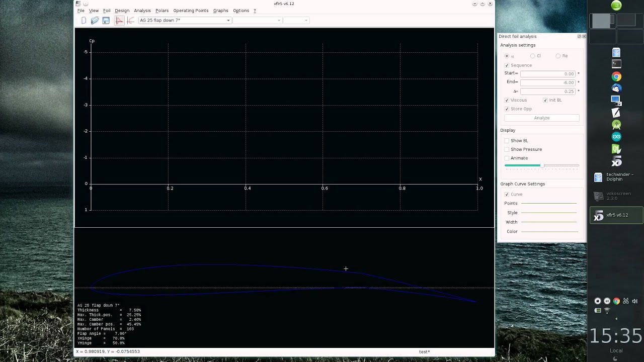Screen dimensions: 644x362
Task: Switch to techwinder Dolphin task
Action: pyautogui.click(x=616, y=177)
